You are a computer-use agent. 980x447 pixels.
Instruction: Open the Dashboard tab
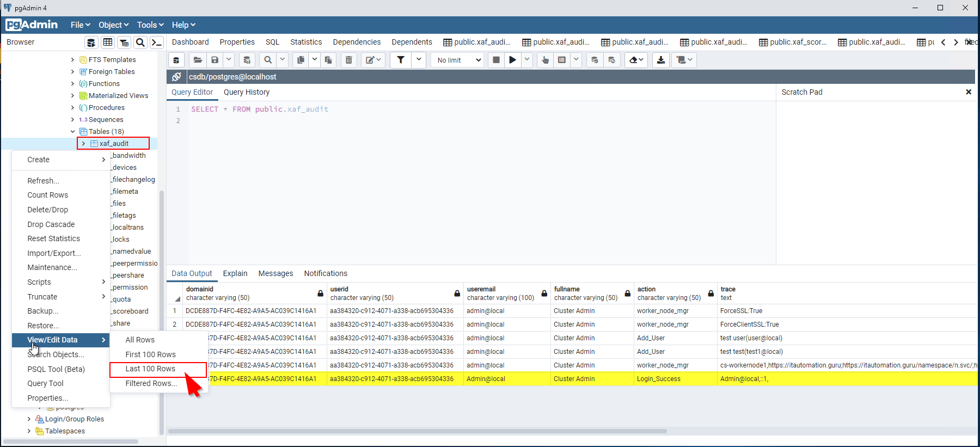point(190,42)
